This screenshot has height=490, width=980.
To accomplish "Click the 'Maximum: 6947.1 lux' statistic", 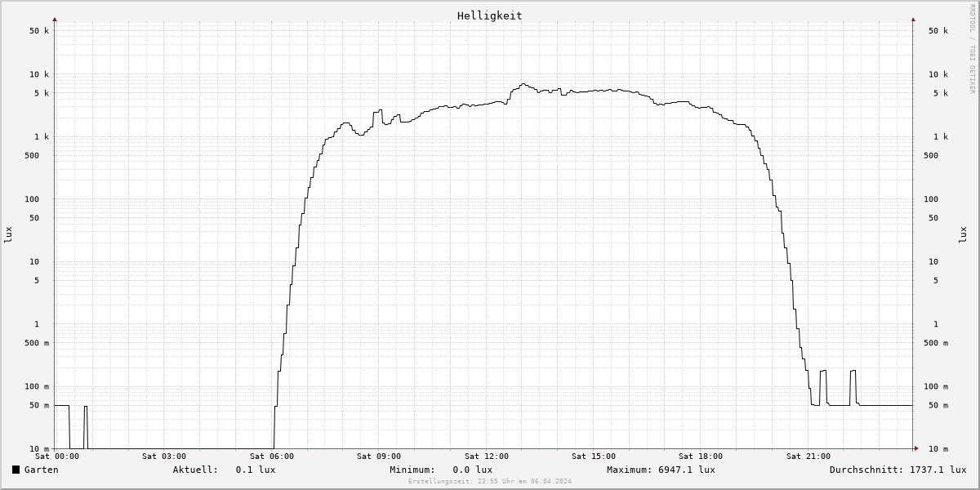I will [661, 470].
